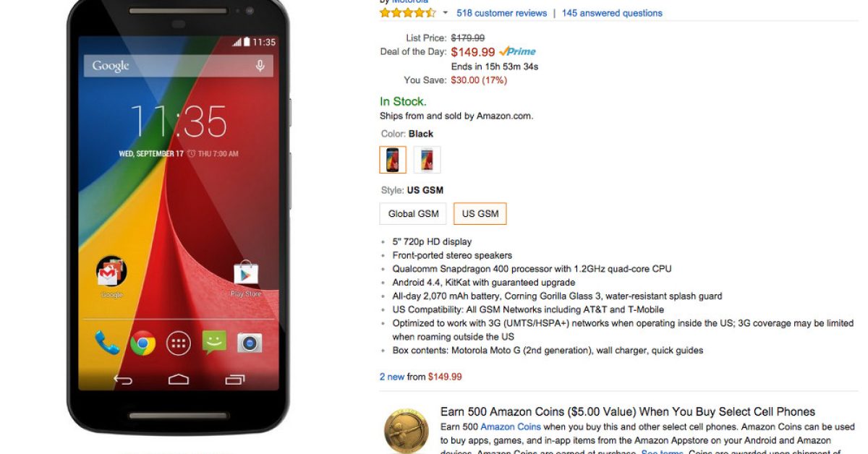The image size is (868, 454).
Task: Select the US GSM style option
Action: pos(480,214)
